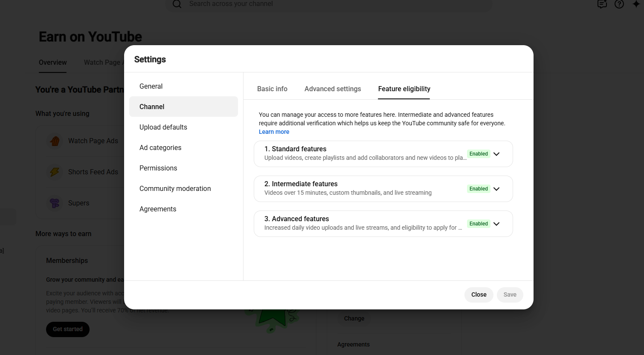Image resolution: width=644 pixels, height=355 pixels.
Task: Click the Shorts Feed Ads lightning icon
Action: click(x=55, y=172)
